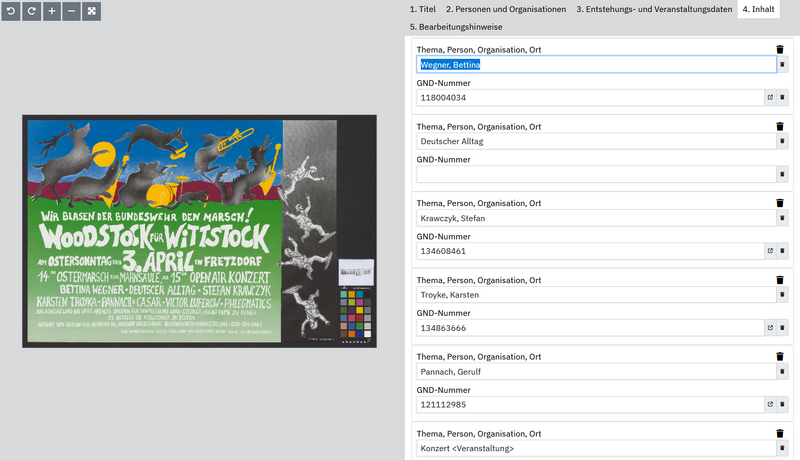Clear empty GND field under Deutscher Alltag
Viewport: 800px width, 460px height.
[782, 174]
